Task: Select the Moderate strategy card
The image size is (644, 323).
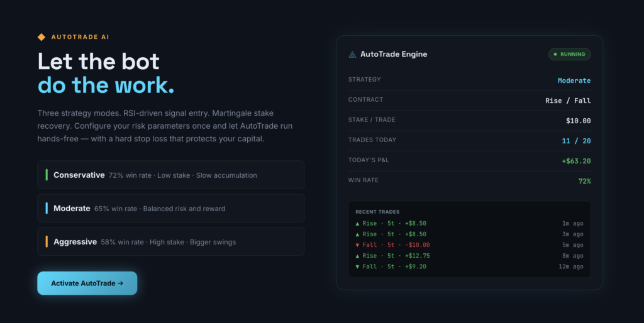Action: [x=171, y=209]
